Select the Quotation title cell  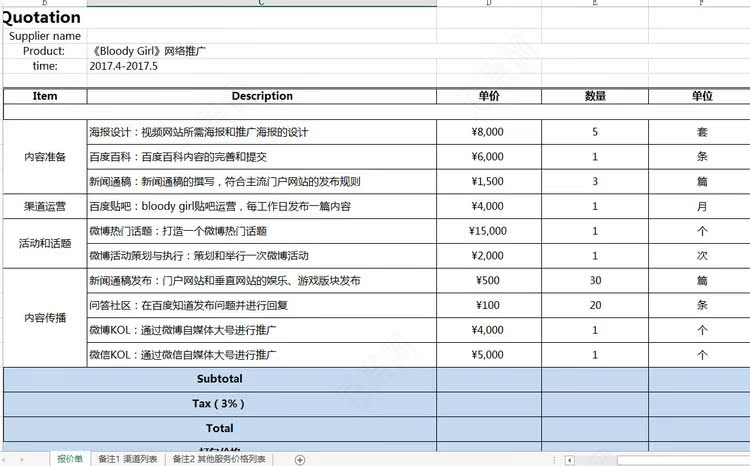tap(45, 18)
